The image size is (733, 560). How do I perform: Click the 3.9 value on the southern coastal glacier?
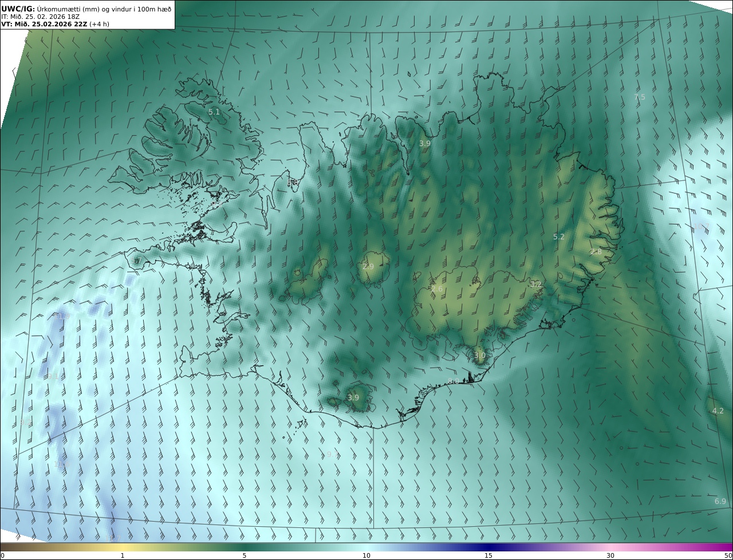353,397
